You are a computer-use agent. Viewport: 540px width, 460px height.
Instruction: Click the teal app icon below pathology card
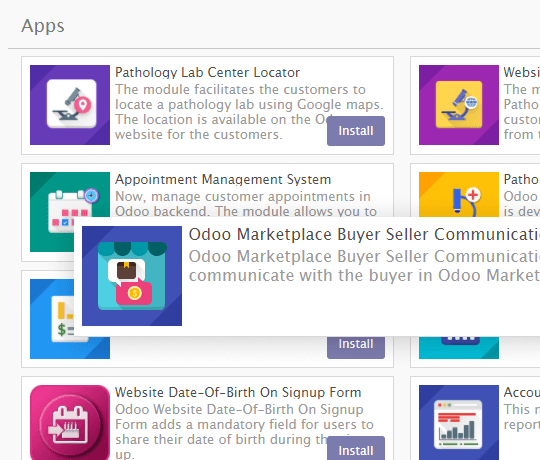pos(459,348)
